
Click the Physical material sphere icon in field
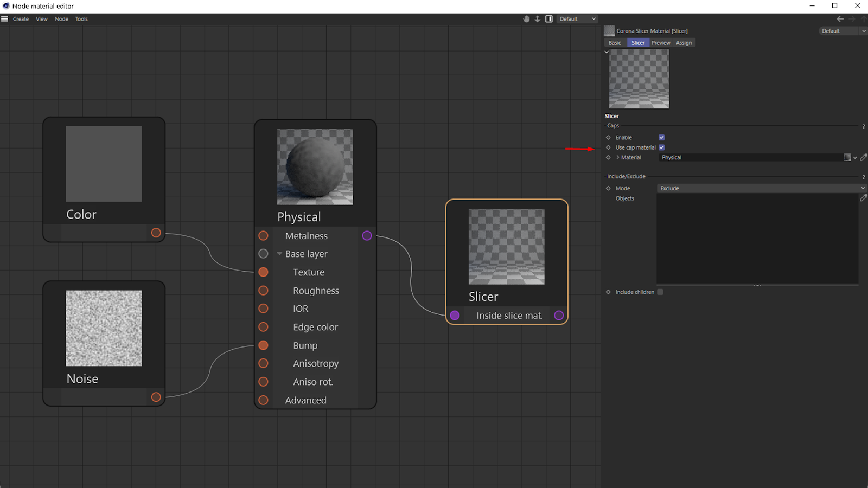click(x=847, y=158)
